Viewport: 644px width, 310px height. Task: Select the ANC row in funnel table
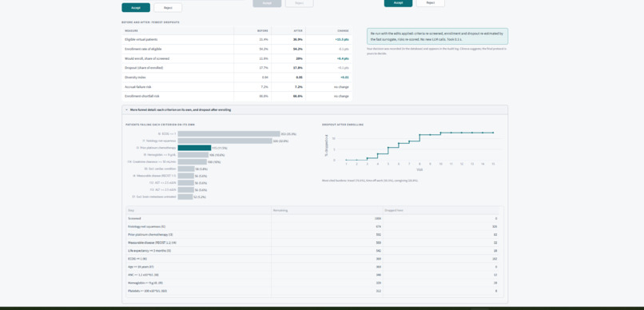tap(313, 275)
